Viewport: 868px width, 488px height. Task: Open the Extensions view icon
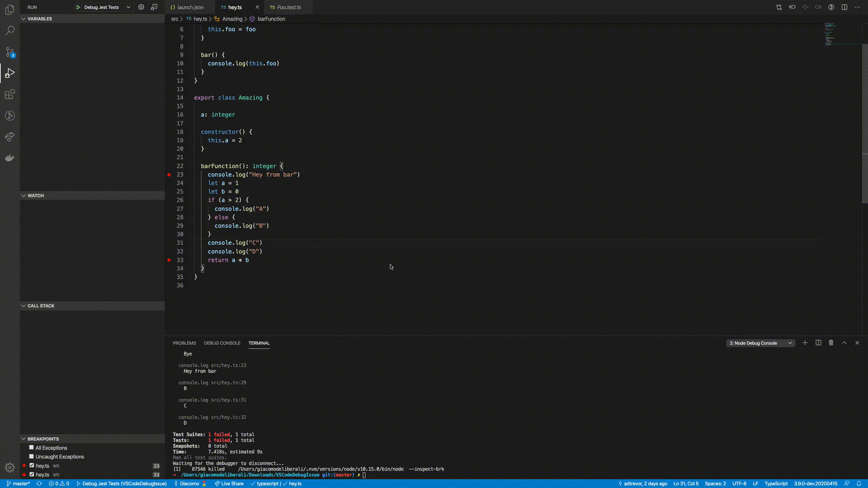pyautogui.click(x=9, y=94)
